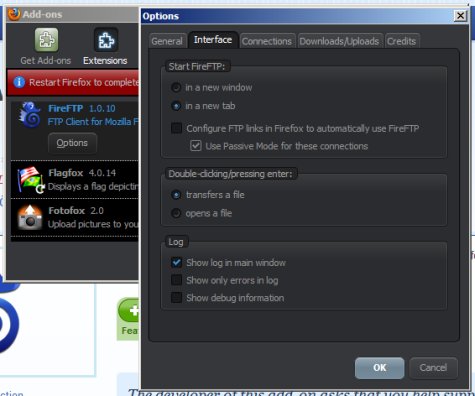Uncheck Use Passive Mode for these connections

point(196,146)
